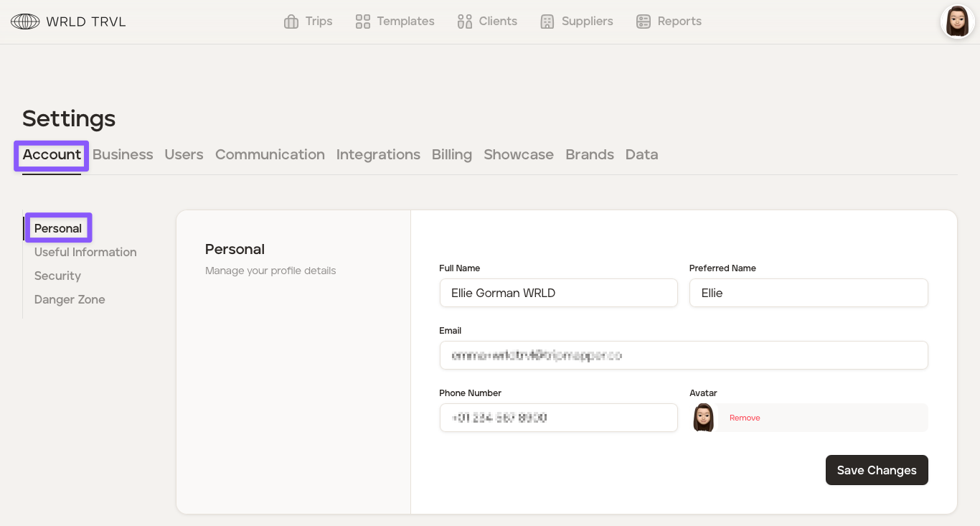Open the user profile avatar menu
Screen dimensions: 980x526
click(x=957, y=22)
